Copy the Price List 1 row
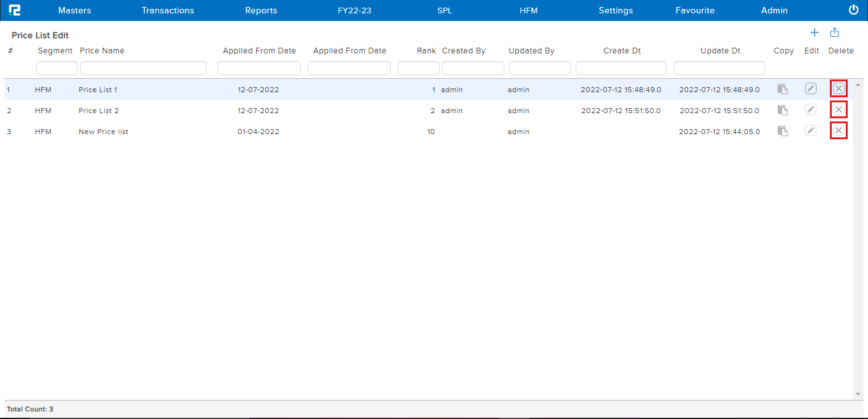Image resolution: width=868 pixels, height=419 pixels. click(x=783, y=90)
